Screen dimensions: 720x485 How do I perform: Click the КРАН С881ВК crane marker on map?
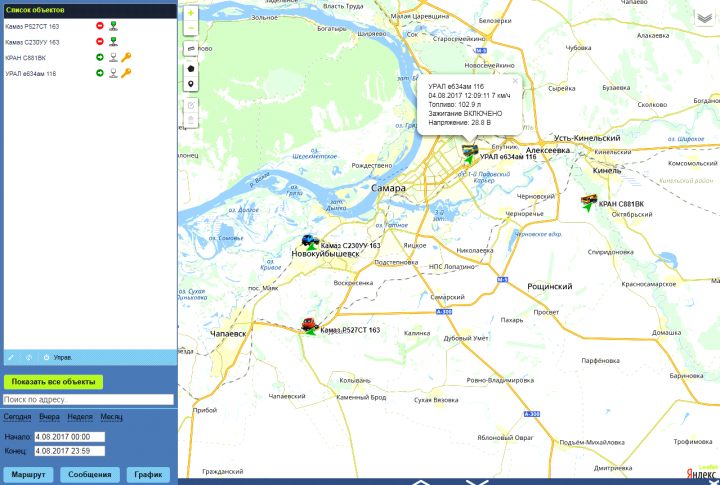pos(589,200)
